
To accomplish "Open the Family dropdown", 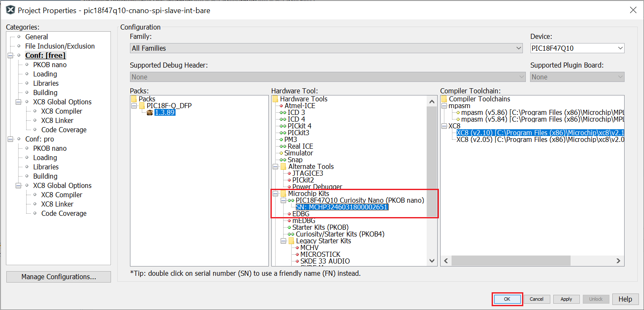I will (327, 48).
